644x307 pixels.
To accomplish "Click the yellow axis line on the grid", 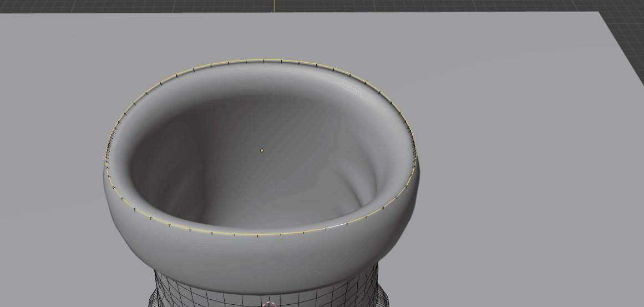I will click(275, 6).
